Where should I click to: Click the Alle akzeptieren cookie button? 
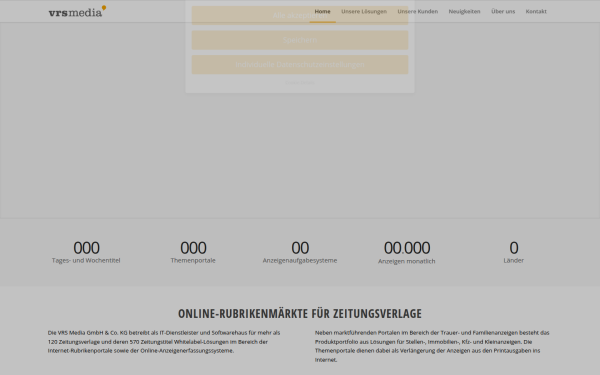pos(300,15)
